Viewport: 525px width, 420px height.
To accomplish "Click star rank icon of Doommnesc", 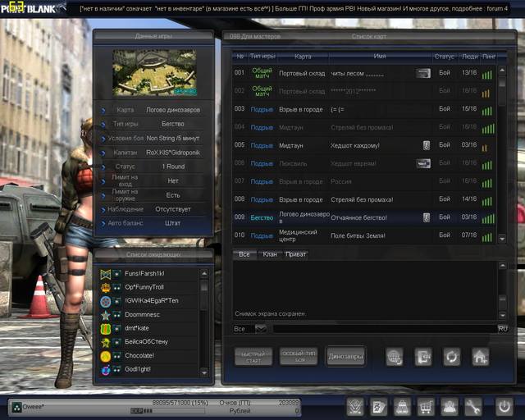I will 106,315.
